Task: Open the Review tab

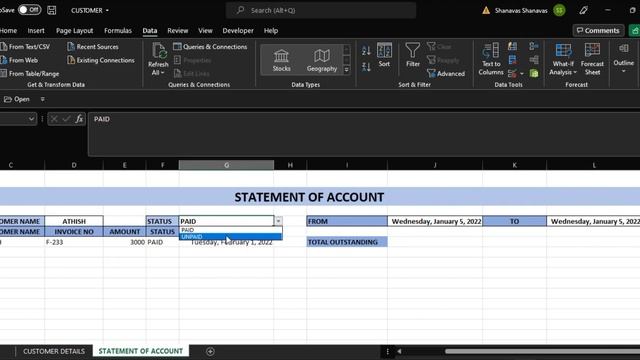Action: coord(178,31)
